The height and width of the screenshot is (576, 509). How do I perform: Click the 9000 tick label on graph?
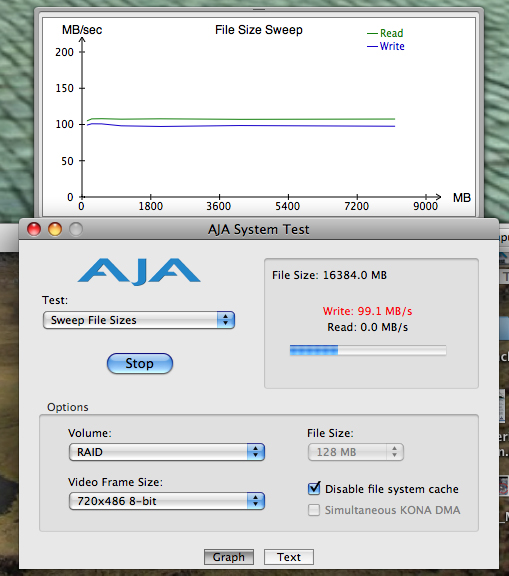425,206
